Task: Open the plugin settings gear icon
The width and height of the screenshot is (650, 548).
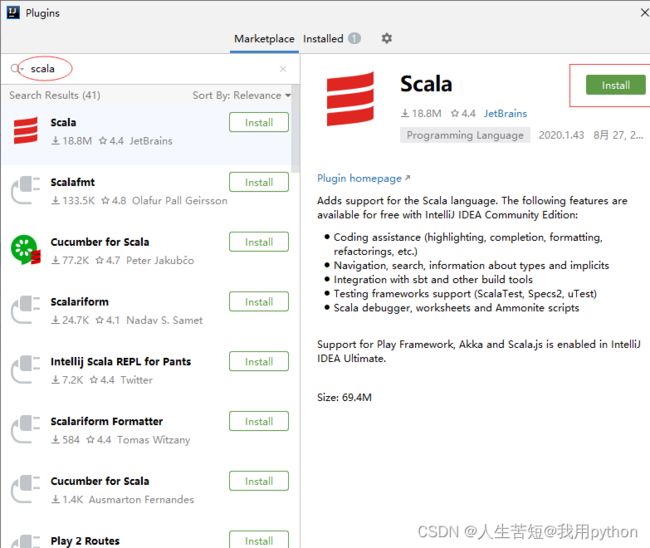Action: tap(386, 39)
